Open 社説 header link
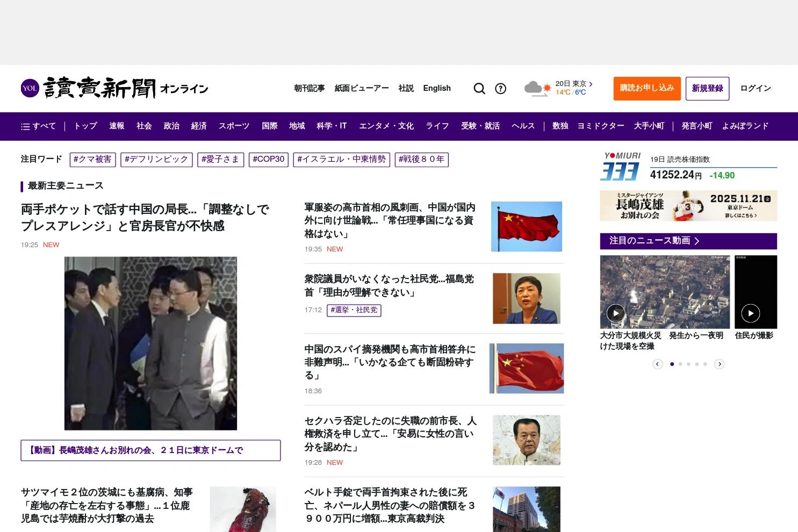The height and width of the screenshot is (532, 798). point(406,89)
